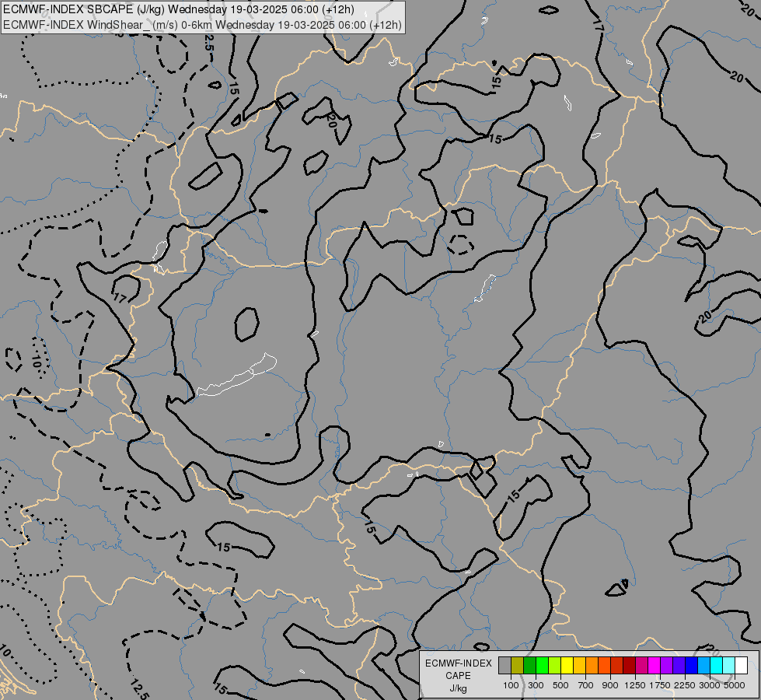Image resolution: width=761 pixels, height=700 pixels.
Task: Click the WindShear 0-6km title line
Action: click(x=202, y=25)
